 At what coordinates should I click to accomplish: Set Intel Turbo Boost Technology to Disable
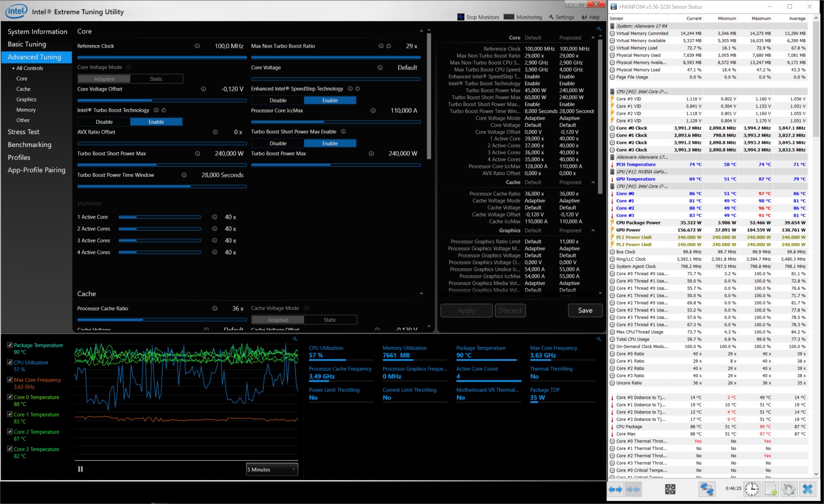(x=104, y=122)
